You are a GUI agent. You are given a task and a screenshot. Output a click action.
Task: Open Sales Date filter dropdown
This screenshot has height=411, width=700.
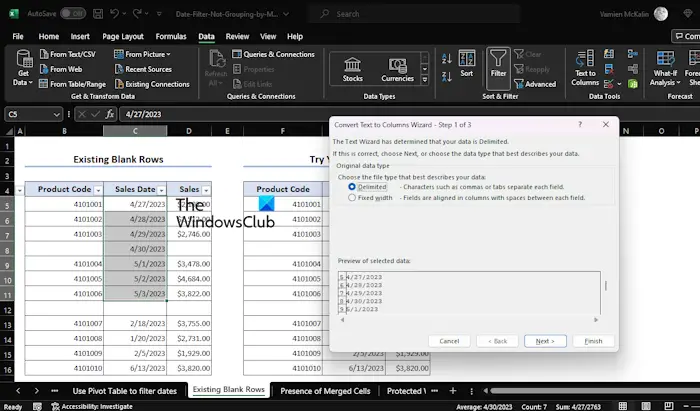(x=162, y=190)
